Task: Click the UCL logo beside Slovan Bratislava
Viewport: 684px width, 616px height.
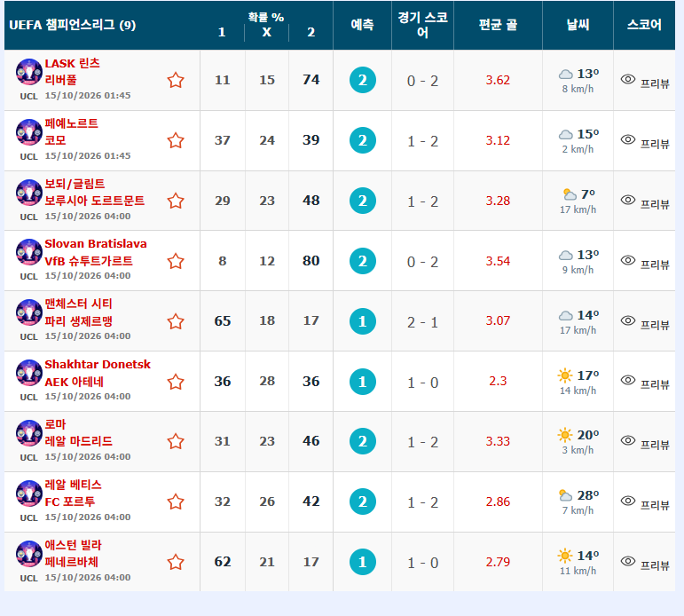Action: pyautogui.click(x=28, y=252)
